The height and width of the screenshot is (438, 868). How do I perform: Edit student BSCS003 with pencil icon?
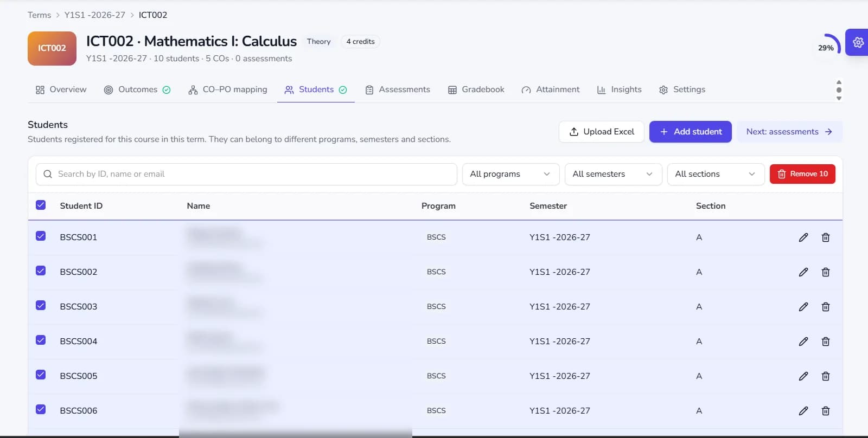[x=803, y=307]
